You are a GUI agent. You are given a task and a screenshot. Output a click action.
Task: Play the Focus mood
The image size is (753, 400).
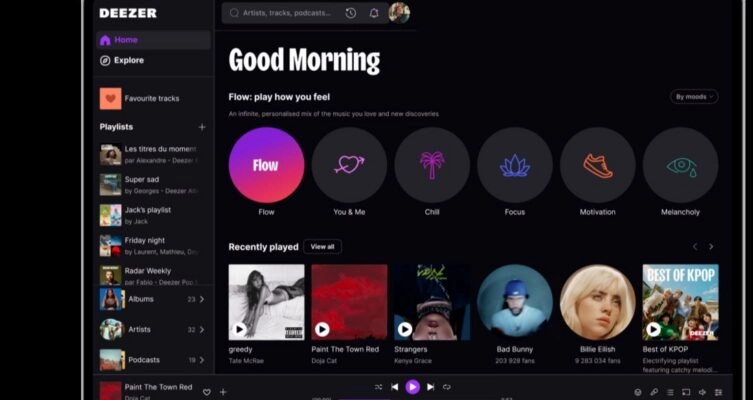[x=515, y=165]
